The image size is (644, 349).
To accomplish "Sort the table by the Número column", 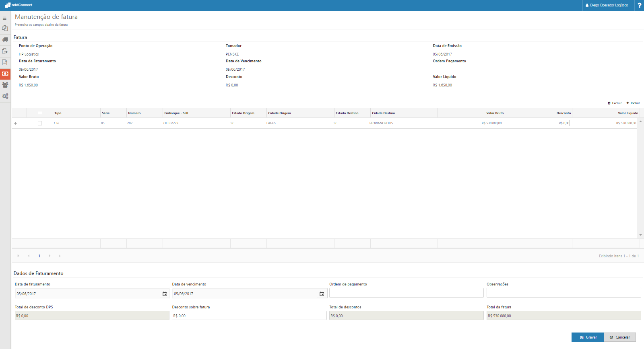I will click(x=134, y=113).
